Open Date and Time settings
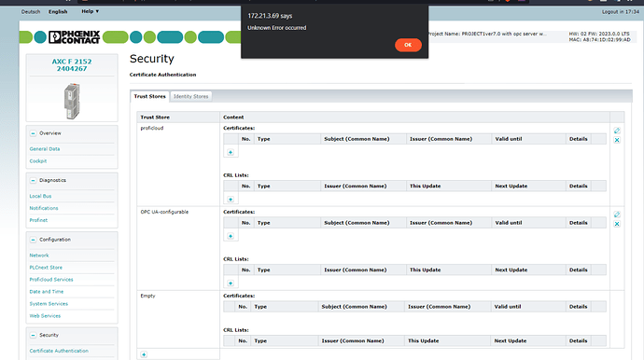The height and width of the screenshot is (360, 644). coord(46,291)
